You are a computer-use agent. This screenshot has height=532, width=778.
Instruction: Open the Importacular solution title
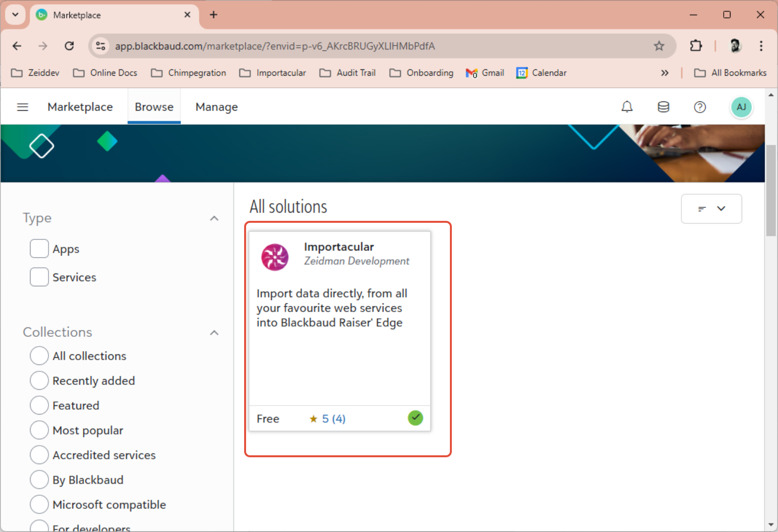339,247
